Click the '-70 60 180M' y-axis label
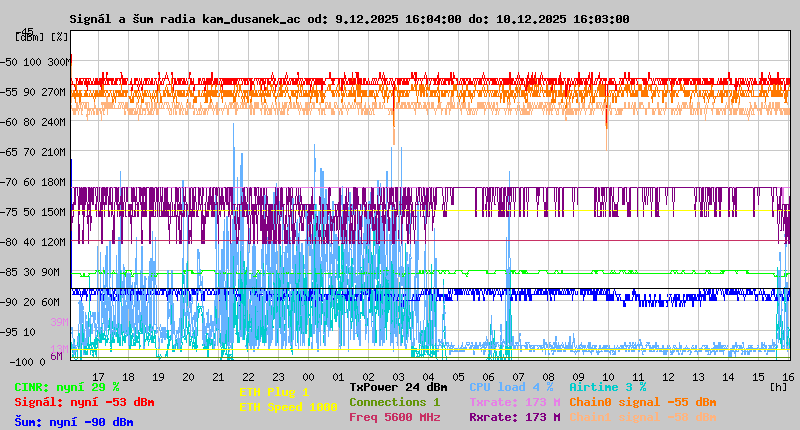800x430 pixels. click(x=33, y=182)
